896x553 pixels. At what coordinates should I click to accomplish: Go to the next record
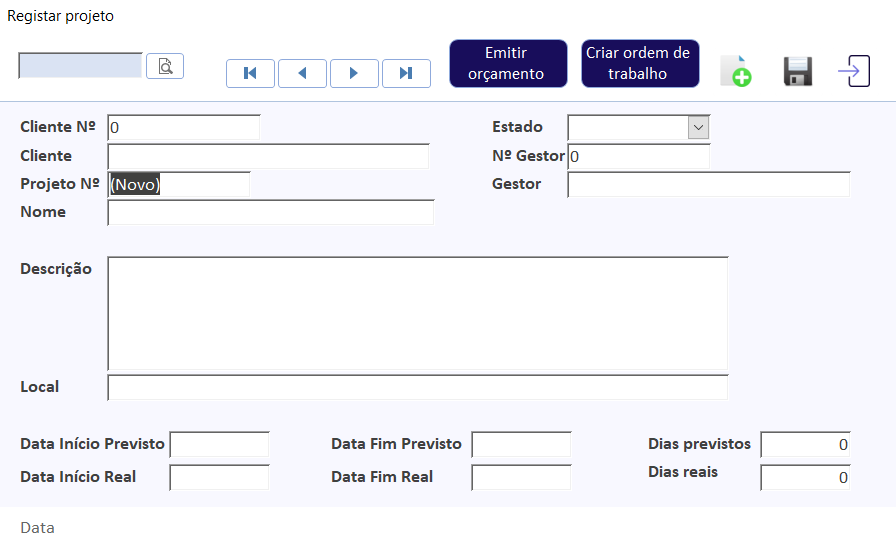click(x=354, y=73)
